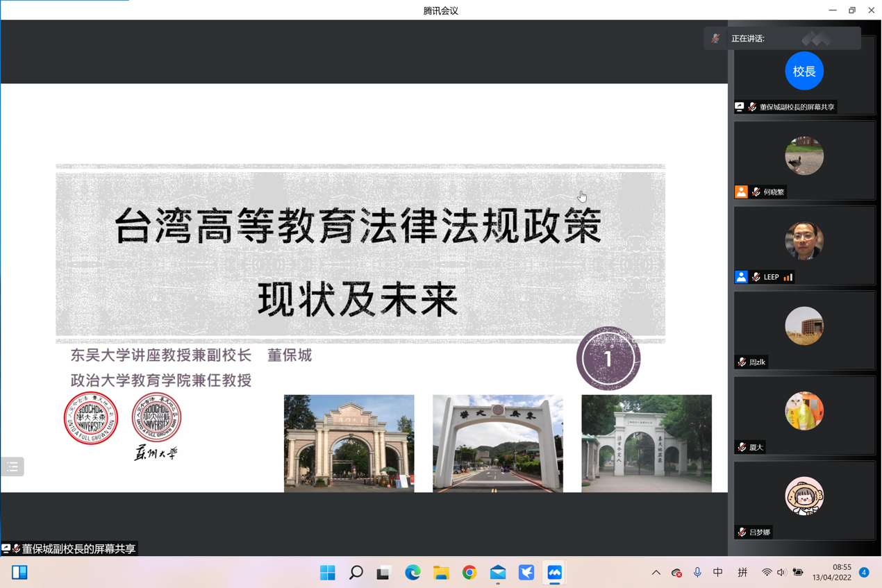Image resolution: width=882 pixels, height=588 pixels.
Task: Expand the hidden system tray icons chevron
Action: (656, 573)
